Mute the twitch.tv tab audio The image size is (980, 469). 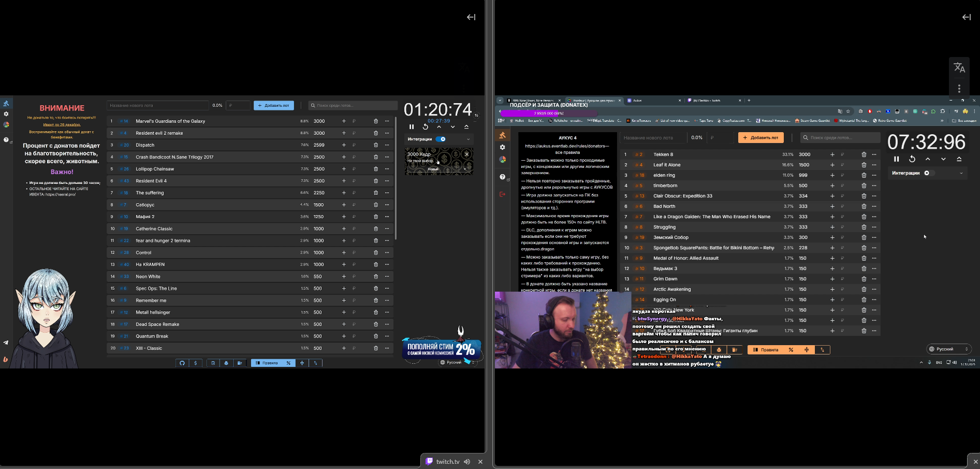(467, 462)
